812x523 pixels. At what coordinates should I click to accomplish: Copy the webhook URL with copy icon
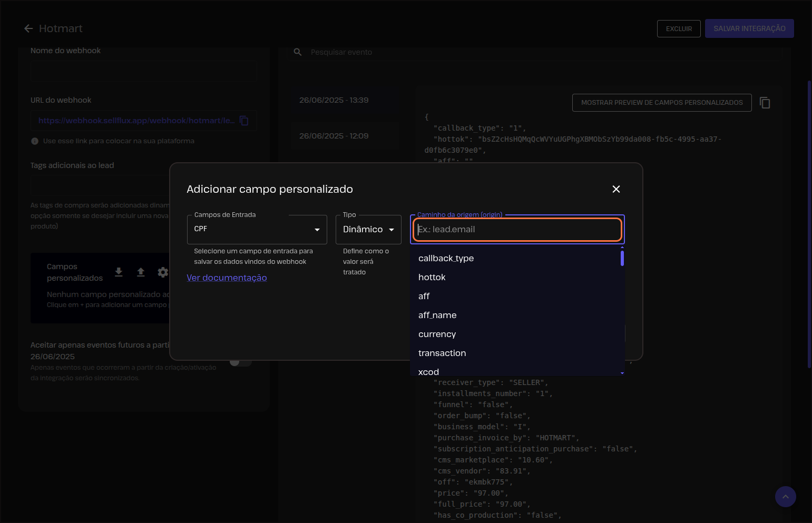click(x=244, y=121)
